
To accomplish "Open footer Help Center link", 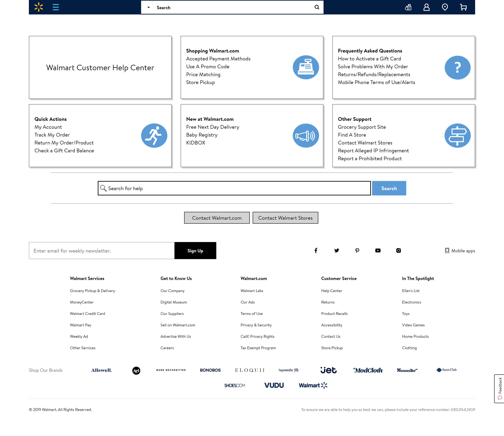I will point(332,291).
